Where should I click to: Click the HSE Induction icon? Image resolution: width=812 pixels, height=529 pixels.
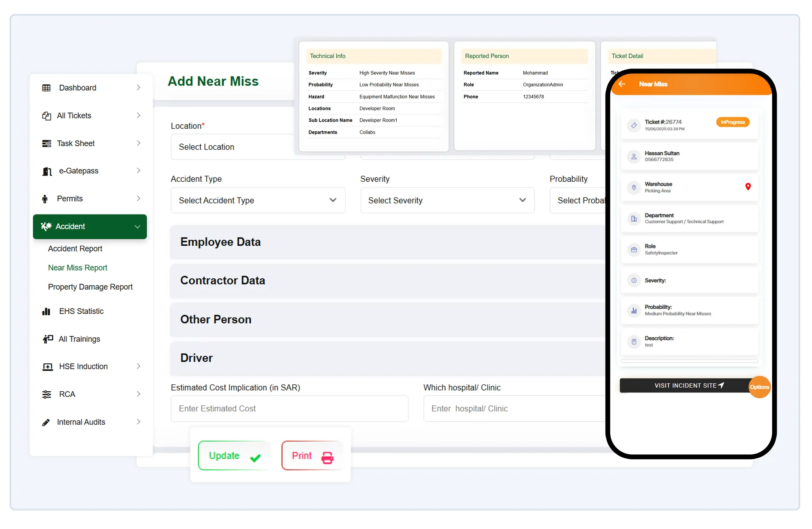click(x=47, y=367)
